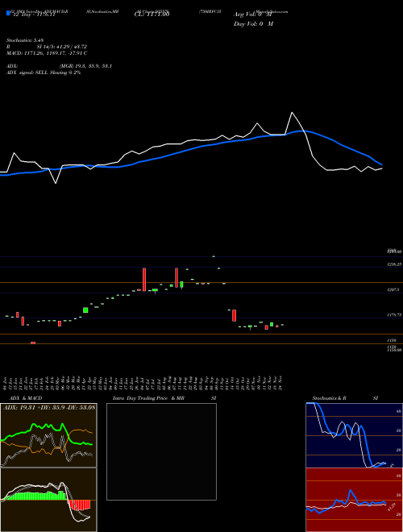Open the blue stochastics chart panel
The width and height of the screenshot is (403, 532).
coord(354,435)
